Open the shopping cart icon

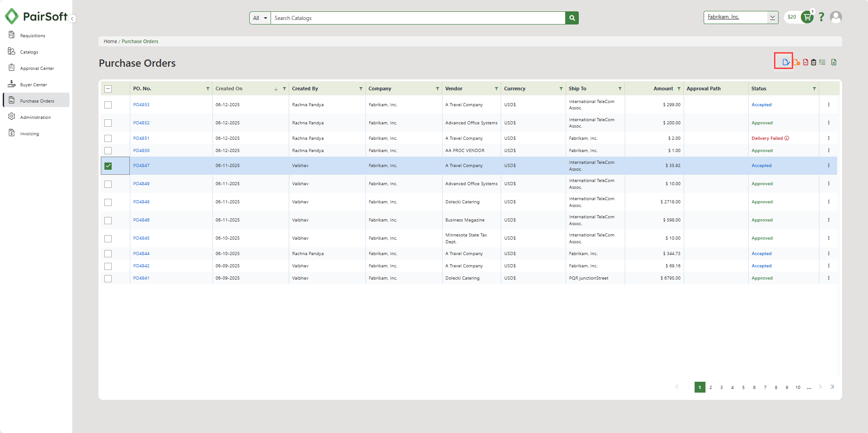click(x=807, y=17)
